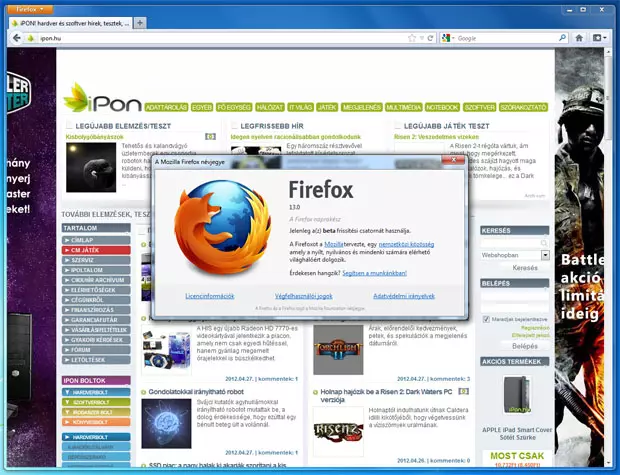Toggle the Maradjak bejelentkezve checkbox
The height and width of the screenshot is (475, 620).
[x=486, y=319]
